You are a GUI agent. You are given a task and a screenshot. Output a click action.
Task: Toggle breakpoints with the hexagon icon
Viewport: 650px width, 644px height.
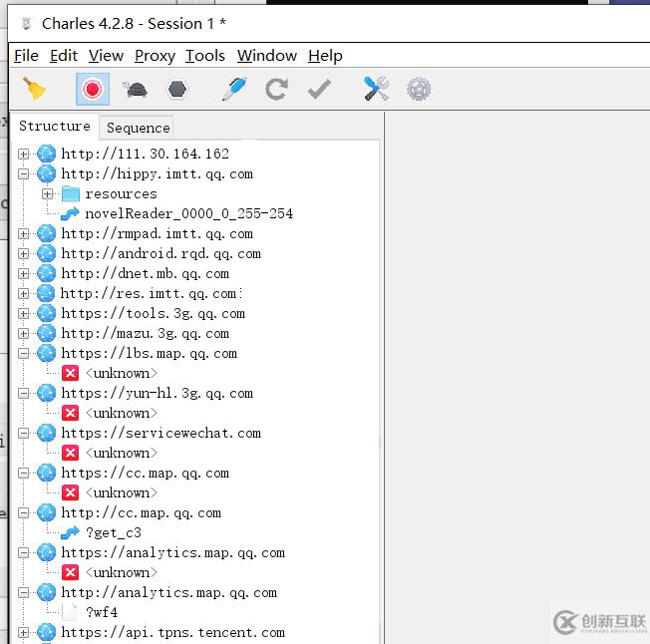[x=177, y=89]
